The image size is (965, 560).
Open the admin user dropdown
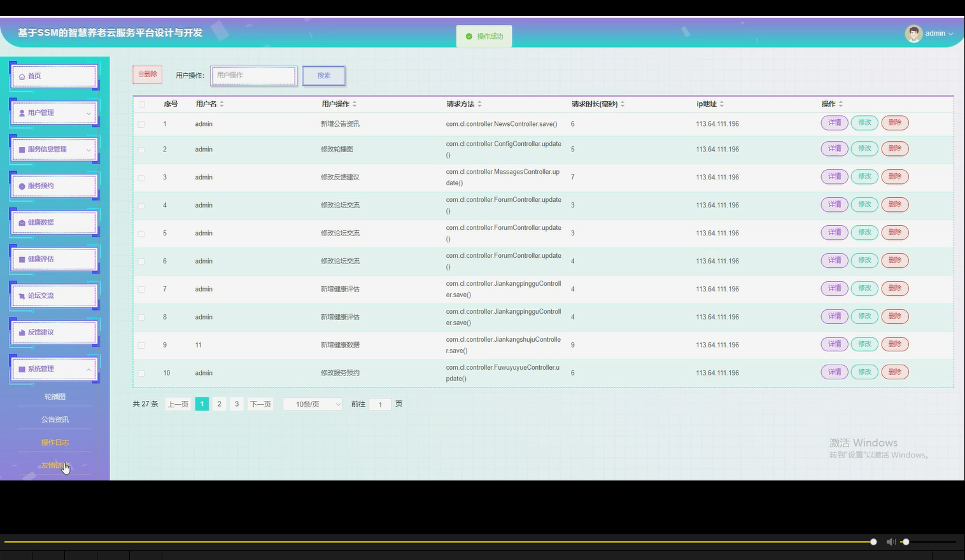tap(939, 34)
